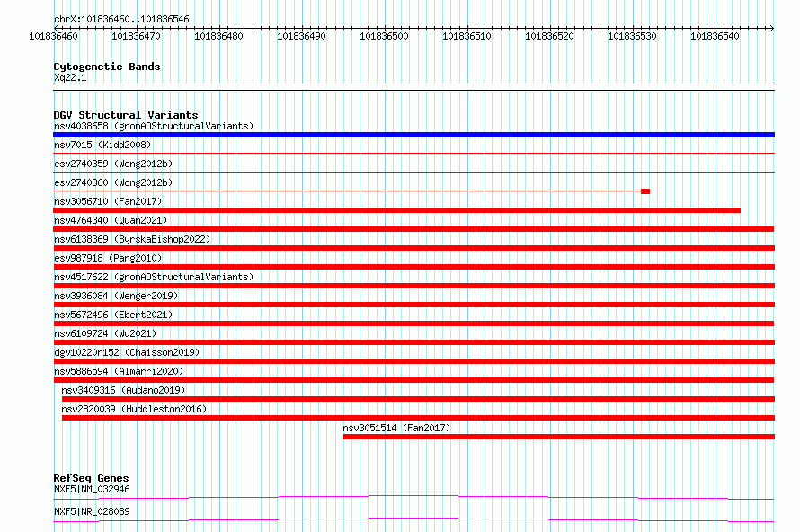Select the Xq22.1 band label
This screenshot has width=800, height=532.
(70, 77)
